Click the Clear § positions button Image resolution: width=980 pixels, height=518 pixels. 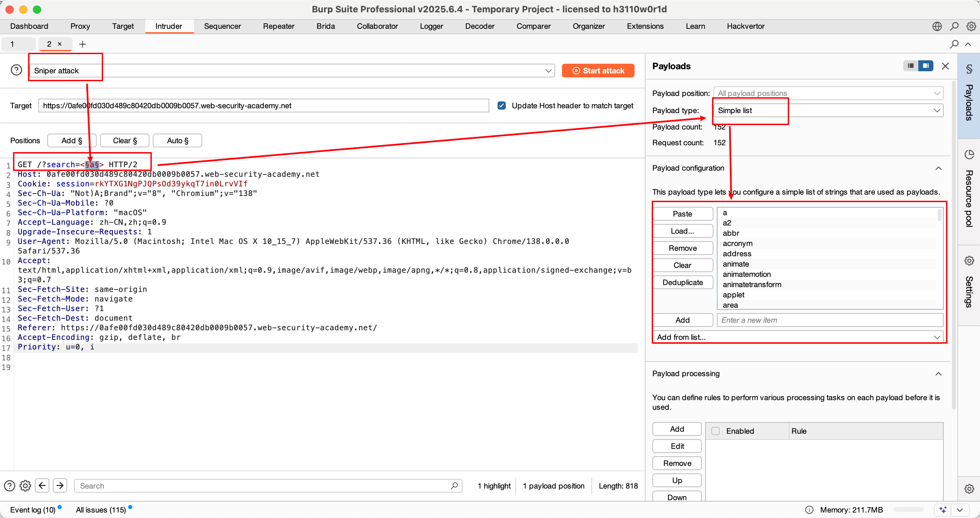coord(125,140)
